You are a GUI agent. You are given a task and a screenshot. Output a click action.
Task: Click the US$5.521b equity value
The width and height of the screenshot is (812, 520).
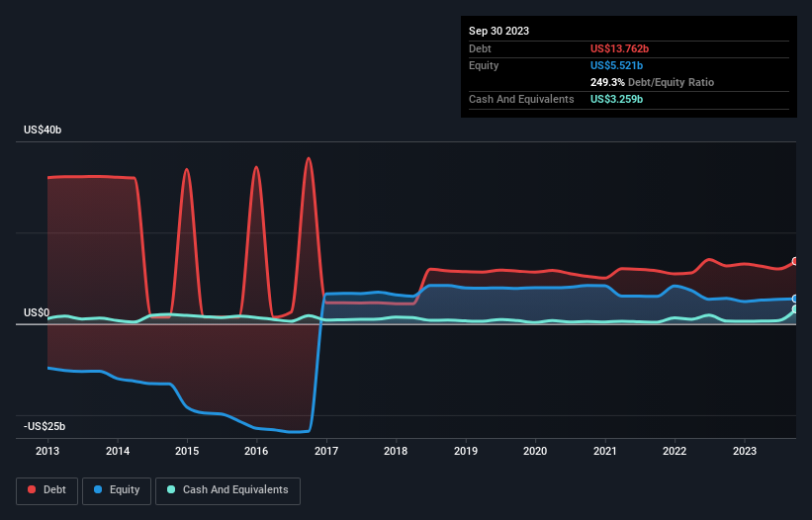616,65
